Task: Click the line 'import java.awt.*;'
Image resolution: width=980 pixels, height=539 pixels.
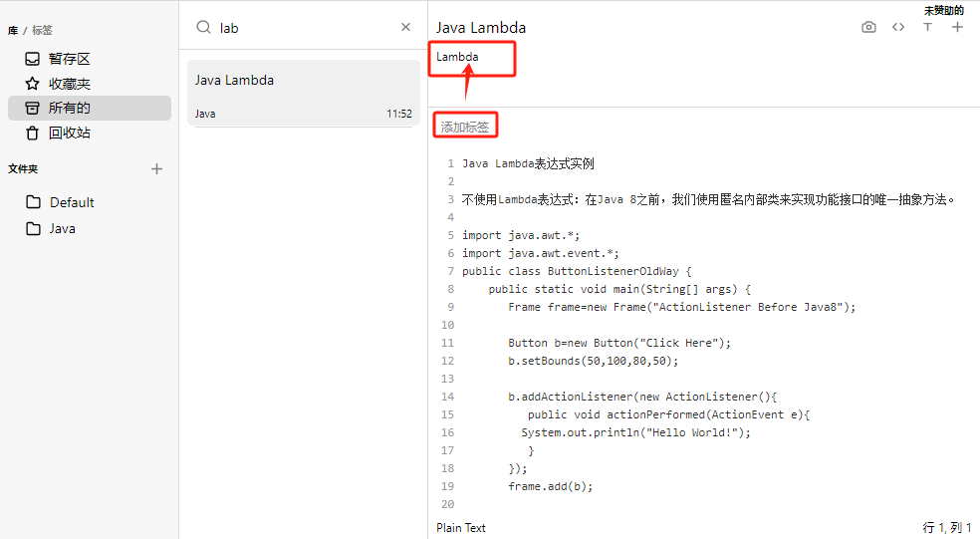Action: [521, 236]
